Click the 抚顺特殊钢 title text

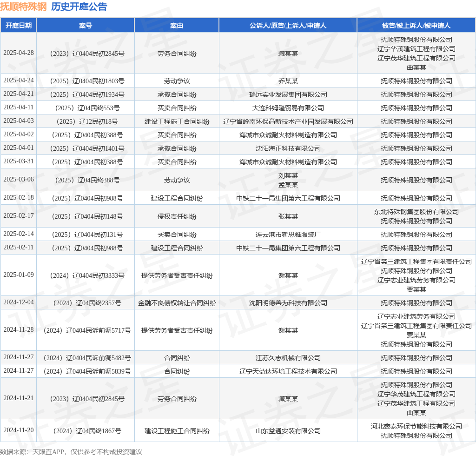click(23, 7)
